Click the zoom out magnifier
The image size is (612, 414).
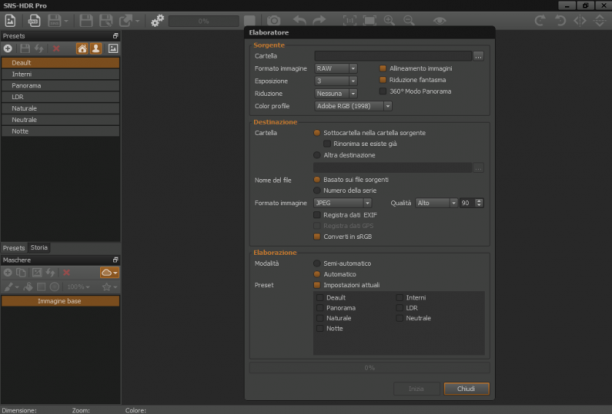pyautogui.click(x=409, y=20)
